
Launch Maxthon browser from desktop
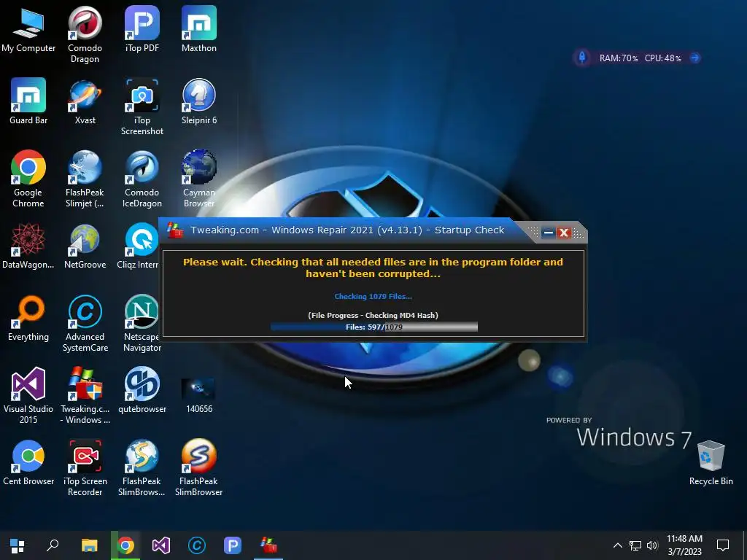click(x=199, y=29)
